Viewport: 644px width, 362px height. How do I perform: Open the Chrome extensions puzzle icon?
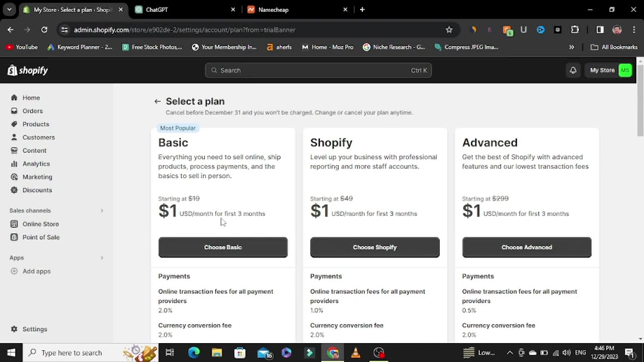click(x=575, y=30)
